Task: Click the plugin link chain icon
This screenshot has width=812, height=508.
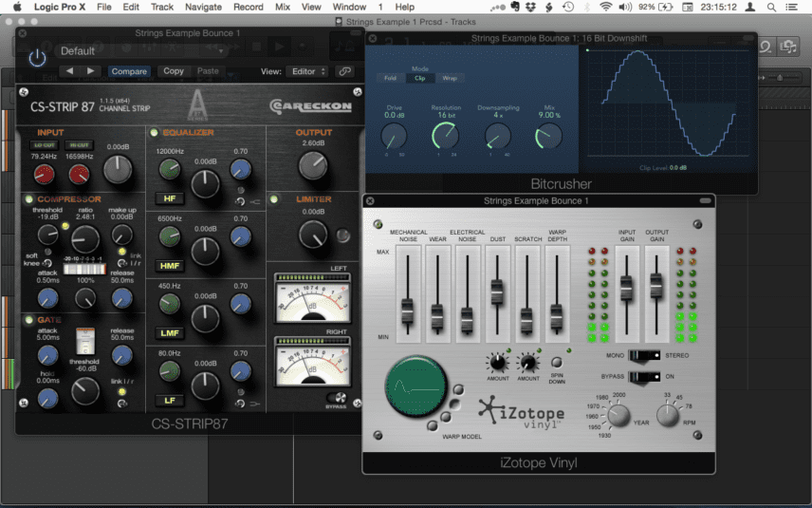Action: tap(345, 71)
